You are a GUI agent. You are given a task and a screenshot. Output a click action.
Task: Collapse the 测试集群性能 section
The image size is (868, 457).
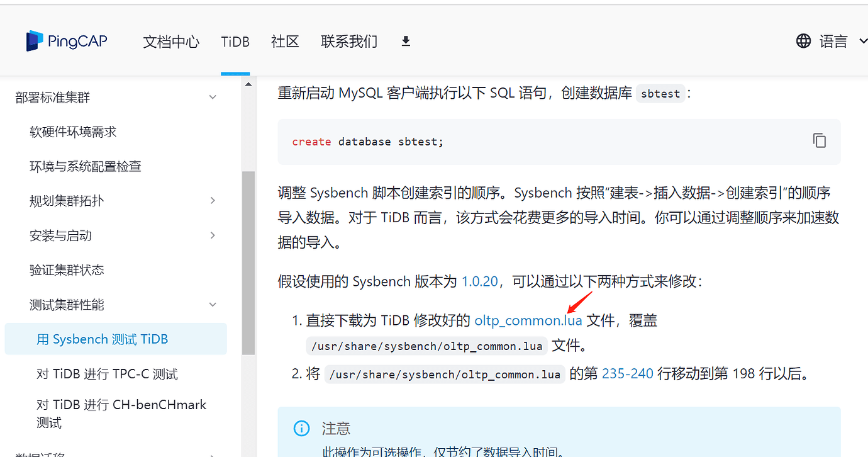213,305
